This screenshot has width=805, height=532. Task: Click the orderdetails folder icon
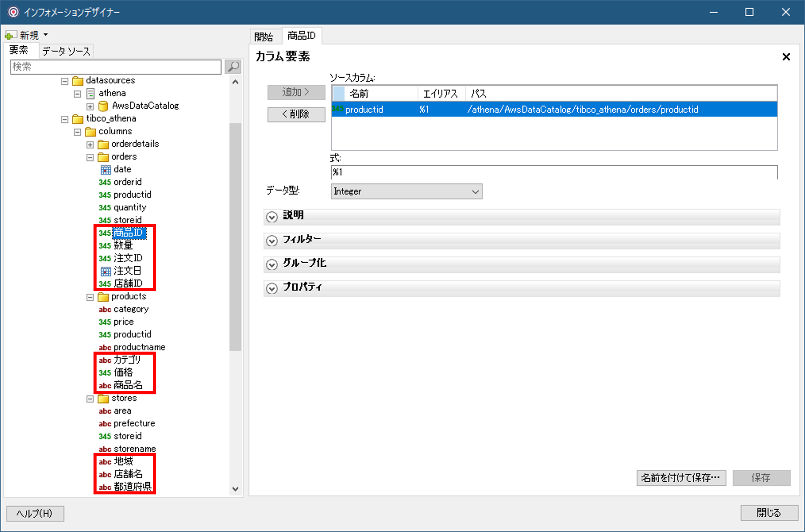pyautogui.click(x=103, y=144)
